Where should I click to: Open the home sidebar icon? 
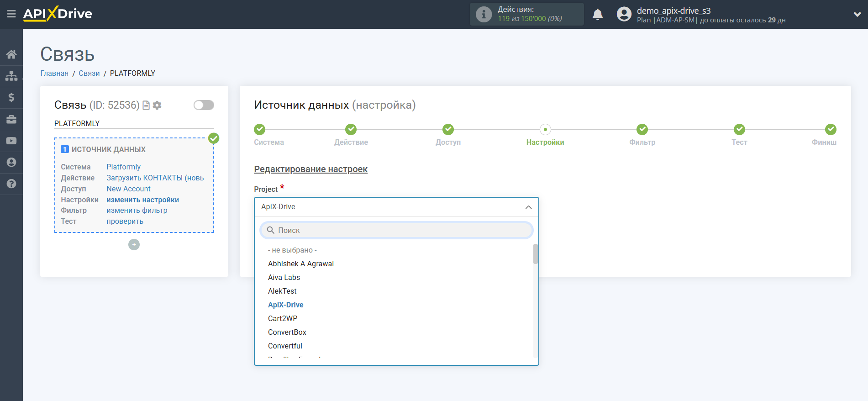[x=11, y=55]
